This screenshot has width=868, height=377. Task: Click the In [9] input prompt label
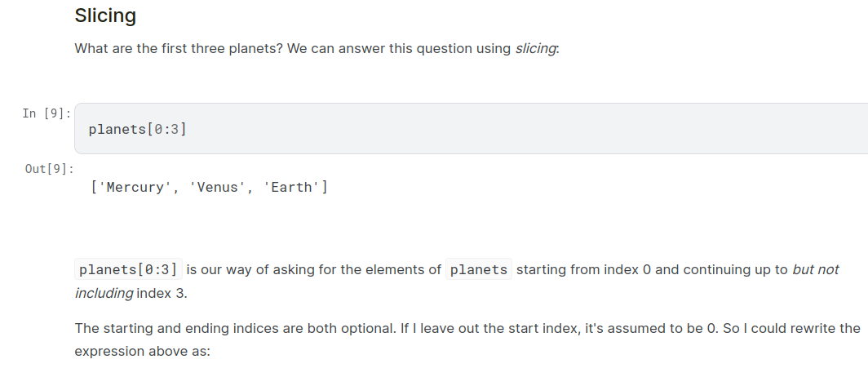[46, 113]
